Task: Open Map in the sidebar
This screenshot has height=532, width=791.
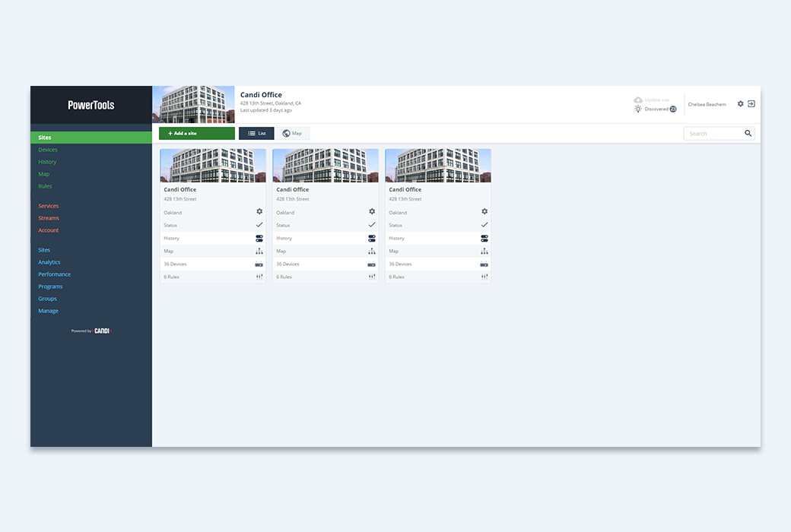Action: pos(44,174)
